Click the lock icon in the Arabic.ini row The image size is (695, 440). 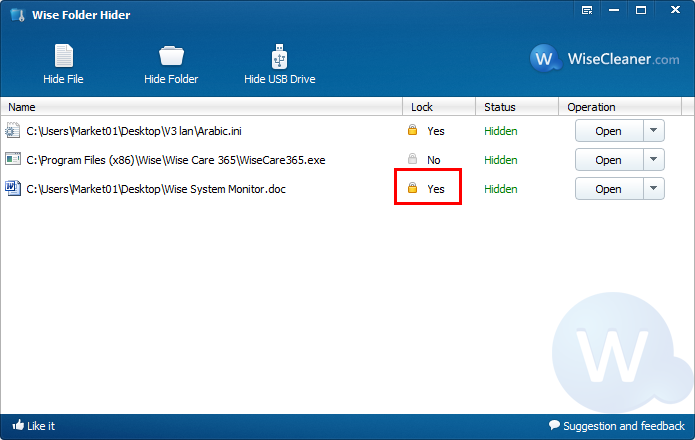click(x=412, y=130)
